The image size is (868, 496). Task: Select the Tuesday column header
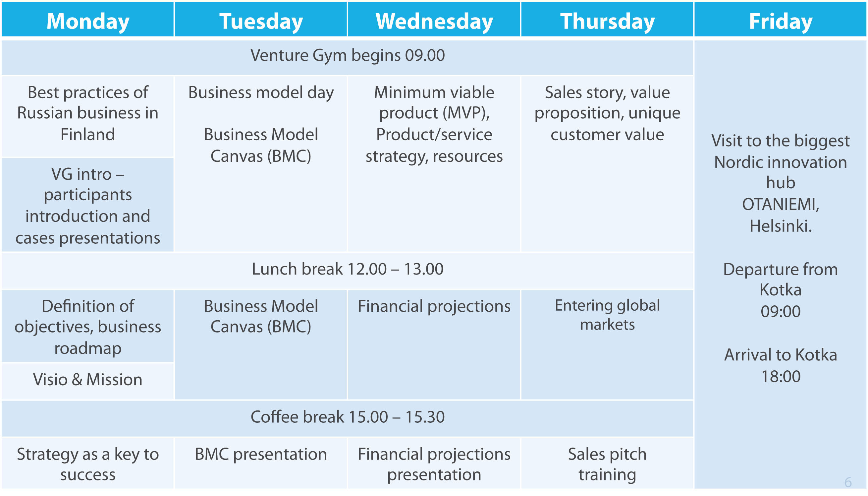(261, 19)
